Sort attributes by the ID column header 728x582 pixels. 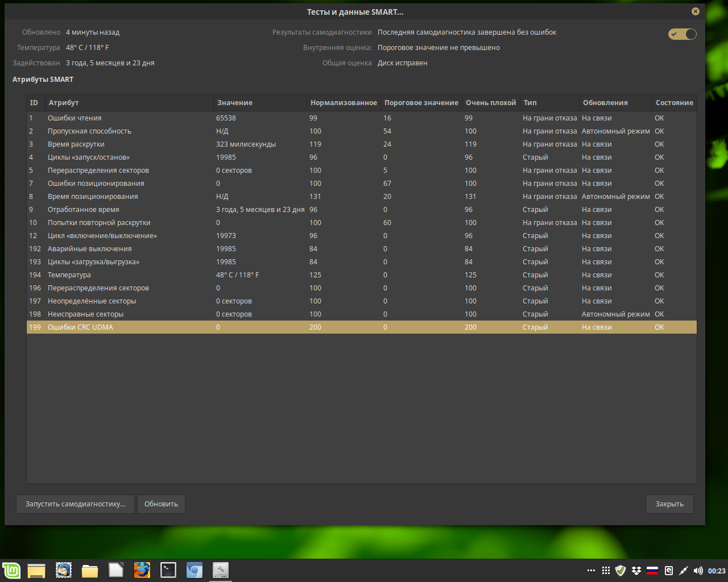pos(34,103)
